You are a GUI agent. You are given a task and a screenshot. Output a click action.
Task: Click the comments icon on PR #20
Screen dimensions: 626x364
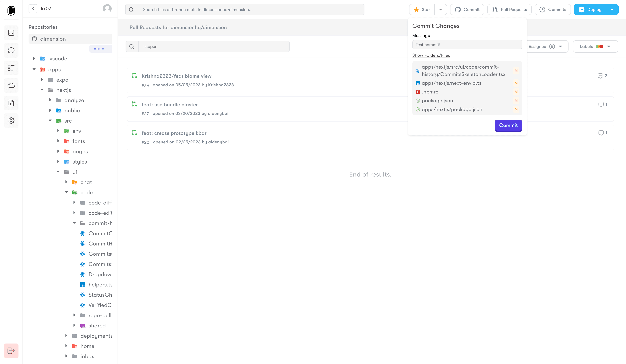point(601,133)
